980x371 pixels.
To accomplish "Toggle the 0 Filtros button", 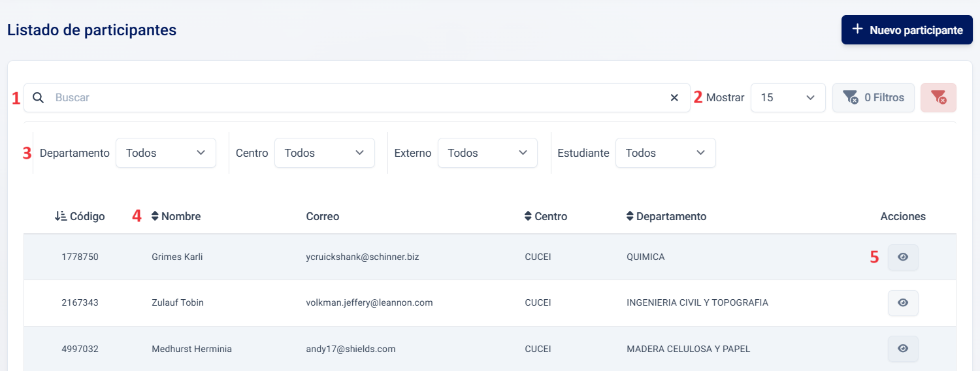I will tap(873, 98).
